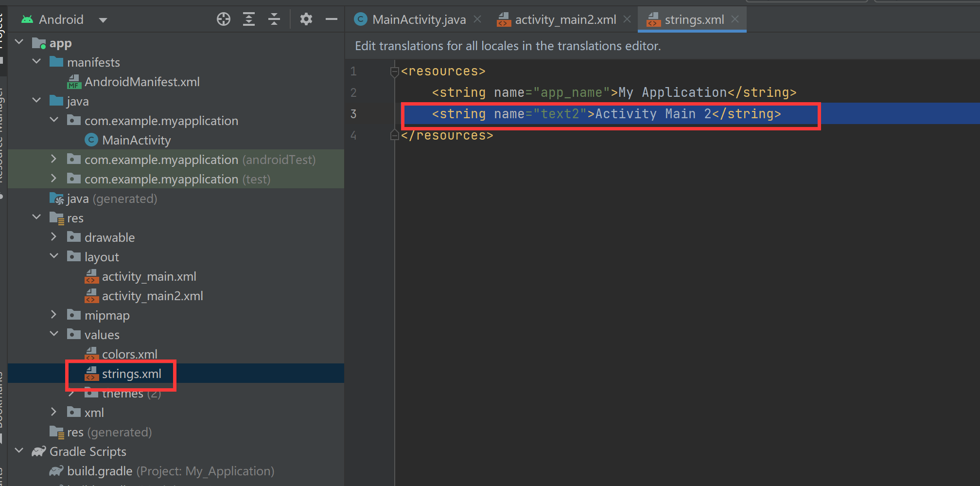The height and width of the screenshot is (486, 980).
Task: Click the res resource folder icon
Action: click(57, 218)
